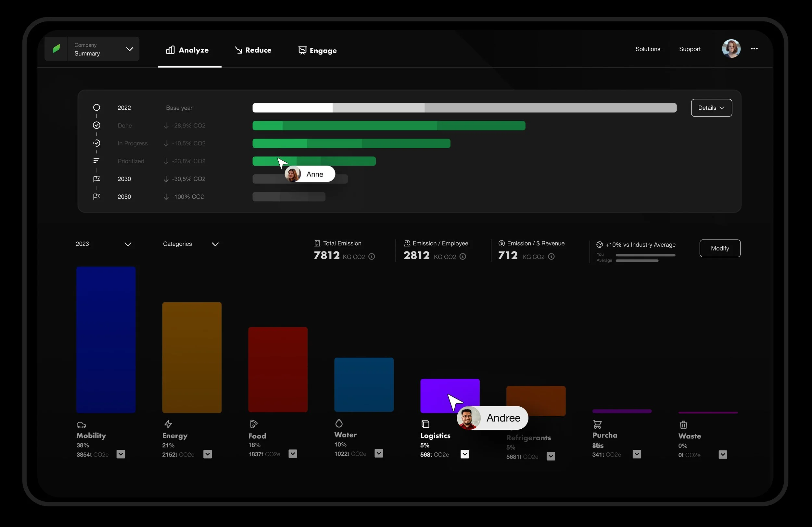Click the Water droplet icon
Viewport: 812px width, 527px height.
pos(339,423)
